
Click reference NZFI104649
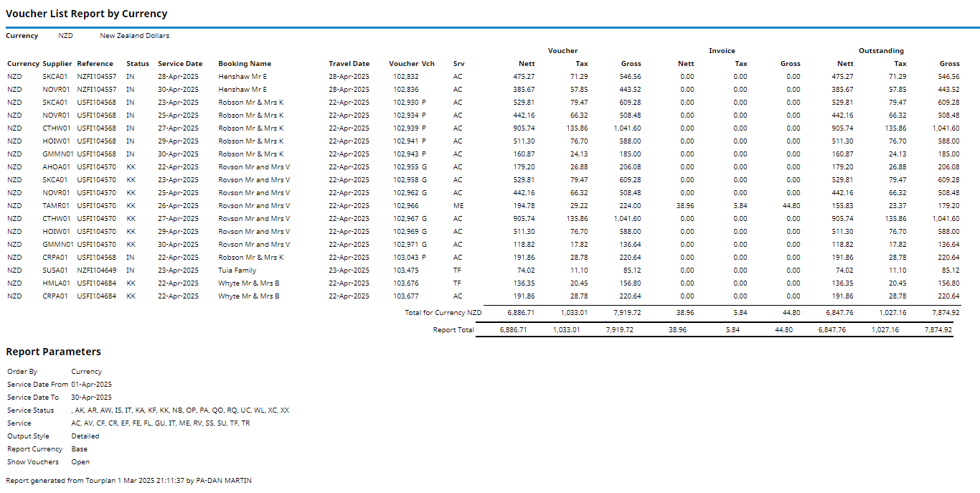pos(96,271)
